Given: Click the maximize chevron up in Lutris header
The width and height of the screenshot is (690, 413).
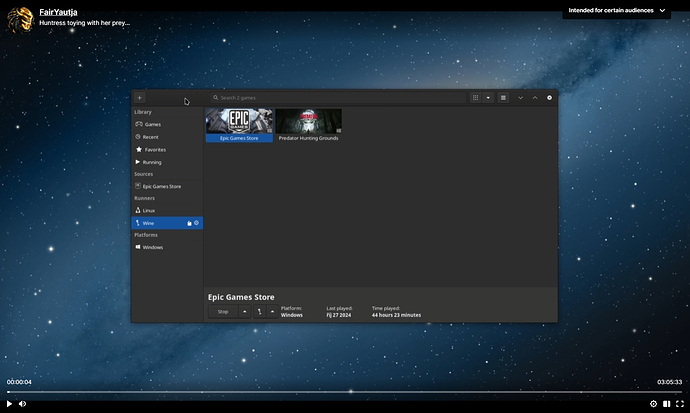Looking at the screenshot, I should point(535,98).
